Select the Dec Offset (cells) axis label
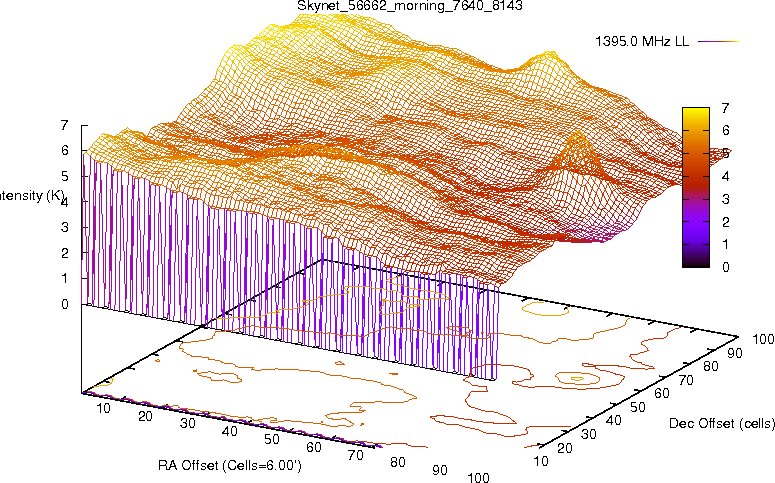Image resolution: width=775 pixels, height=483 pixels. [x=722, y=423]
